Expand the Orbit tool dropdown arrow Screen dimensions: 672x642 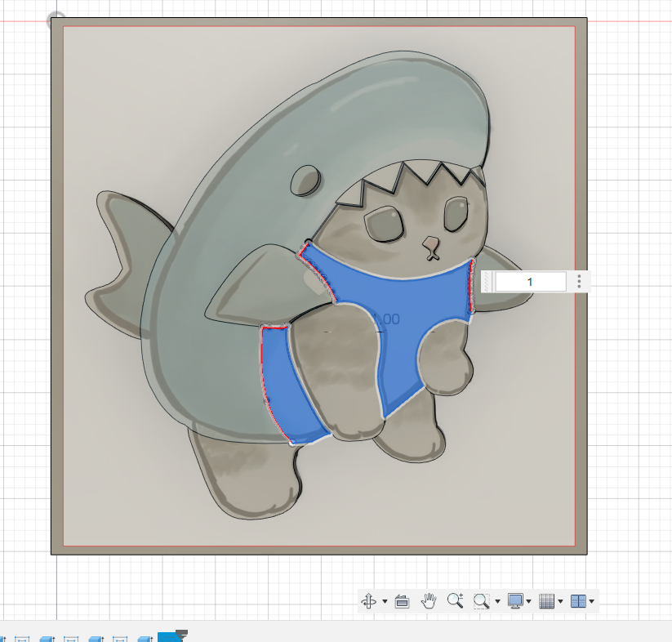(x=384, y=602)
